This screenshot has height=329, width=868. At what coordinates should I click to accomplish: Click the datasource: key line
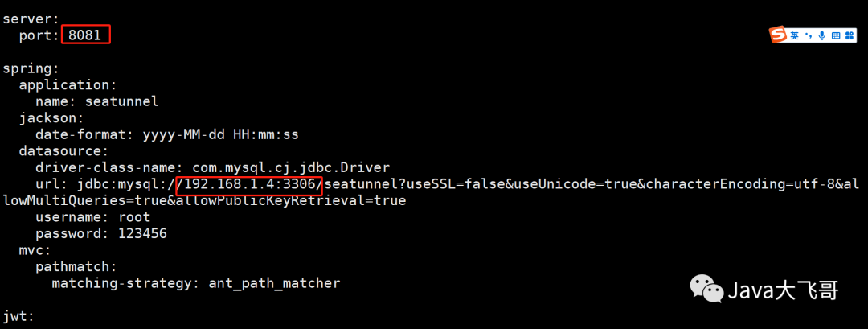click(x=63, y=150)
